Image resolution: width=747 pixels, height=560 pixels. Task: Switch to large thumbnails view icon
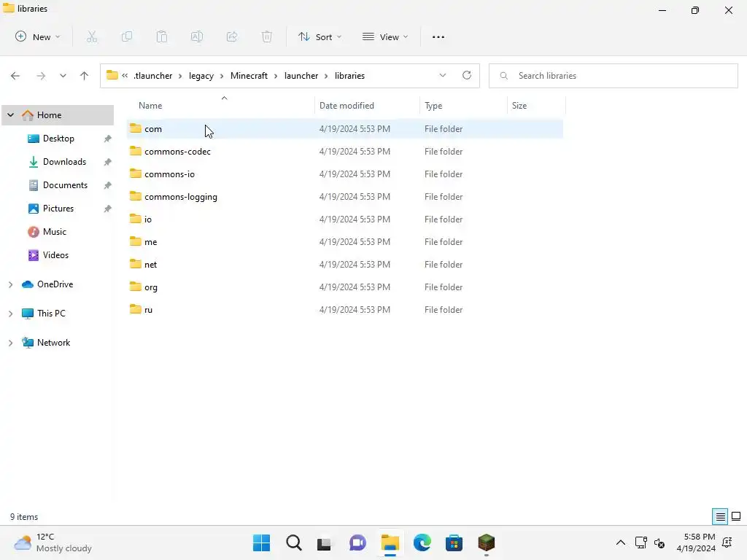pyautogui.click(x=736, y=516)
